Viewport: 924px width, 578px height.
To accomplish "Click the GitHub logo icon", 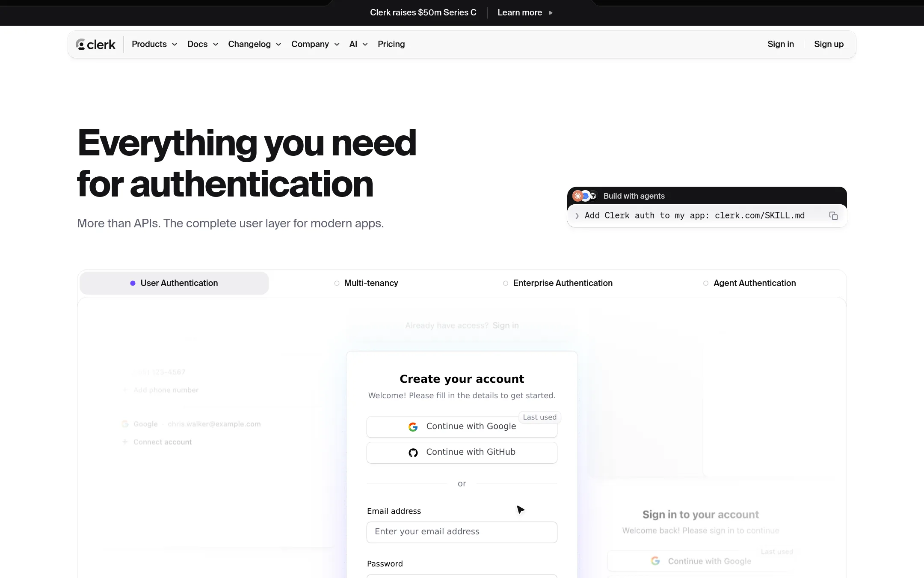I will coord(413,453).
